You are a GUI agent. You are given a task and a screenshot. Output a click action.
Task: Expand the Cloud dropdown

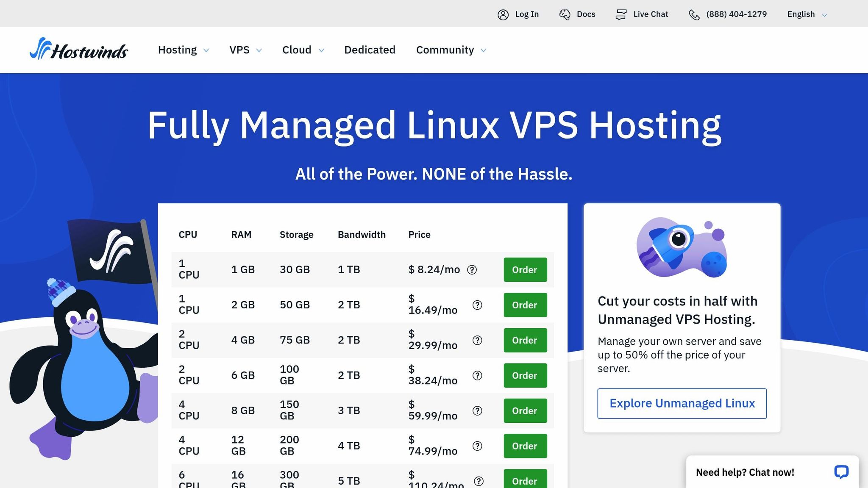(303, 50)
